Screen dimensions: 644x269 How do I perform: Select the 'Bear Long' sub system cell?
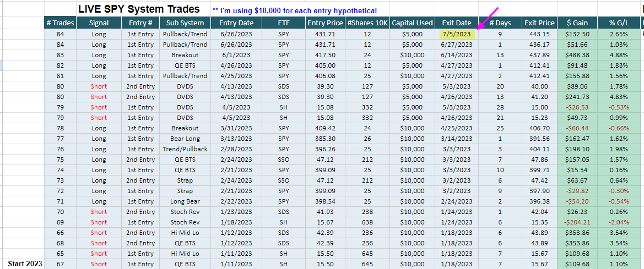pos(185,139)
